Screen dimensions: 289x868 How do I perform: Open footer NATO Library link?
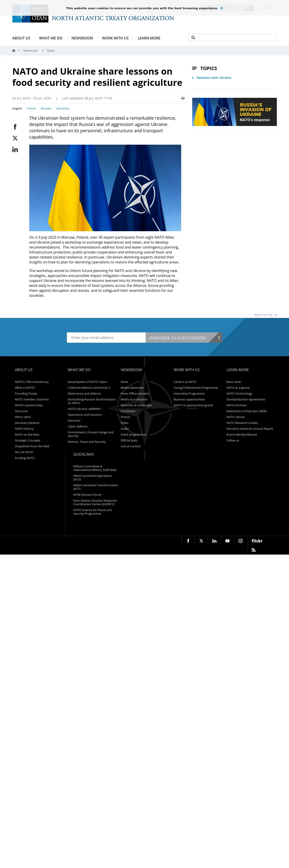coord(235,417)
